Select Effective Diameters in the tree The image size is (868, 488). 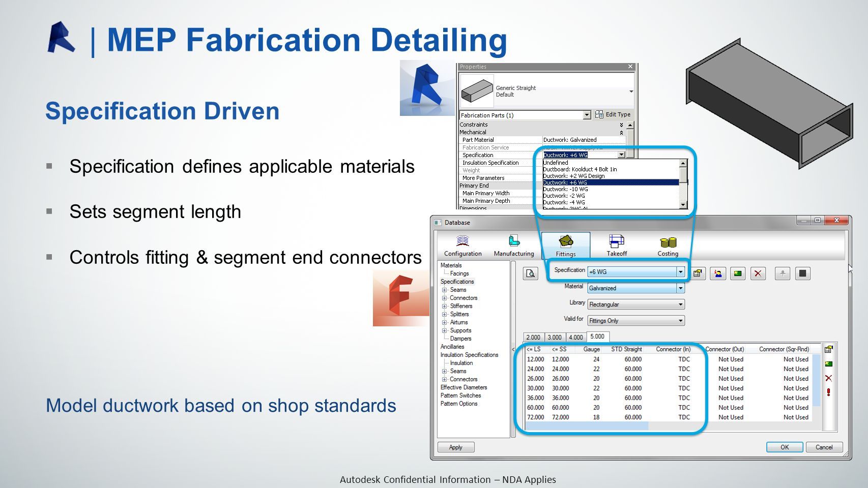click(464, 387)
